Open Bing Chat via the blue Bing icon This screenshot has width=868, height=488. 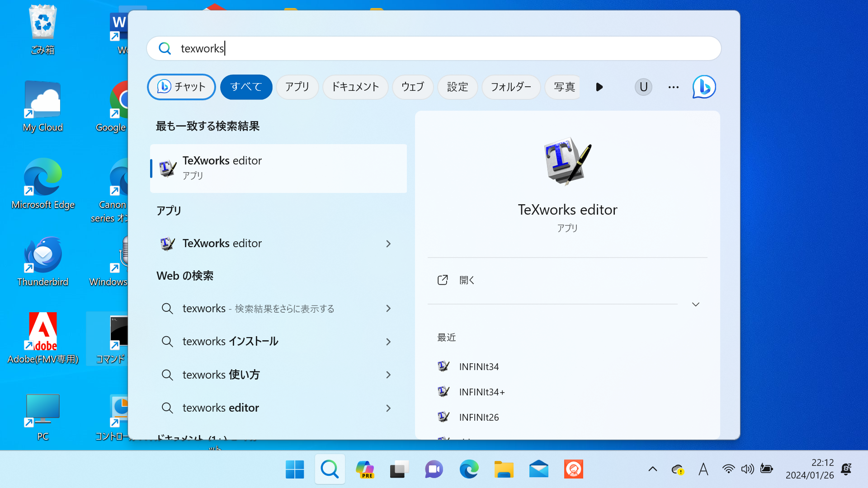pos(703,87)
